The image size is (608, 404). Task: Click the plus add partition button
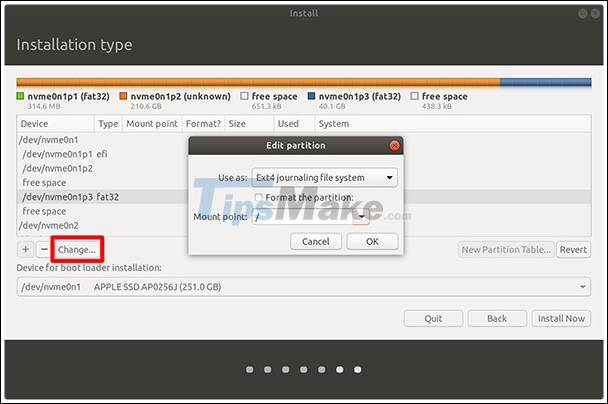point(26,249)
